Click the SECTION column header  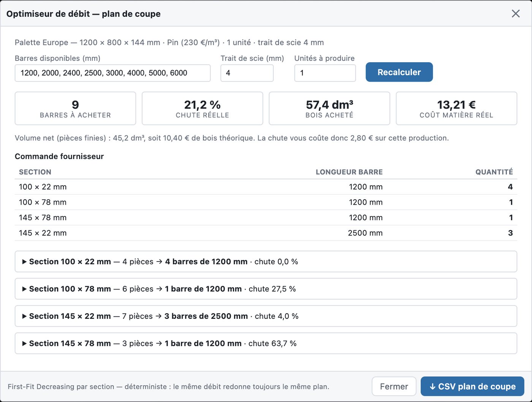click(x=35, y=172)
